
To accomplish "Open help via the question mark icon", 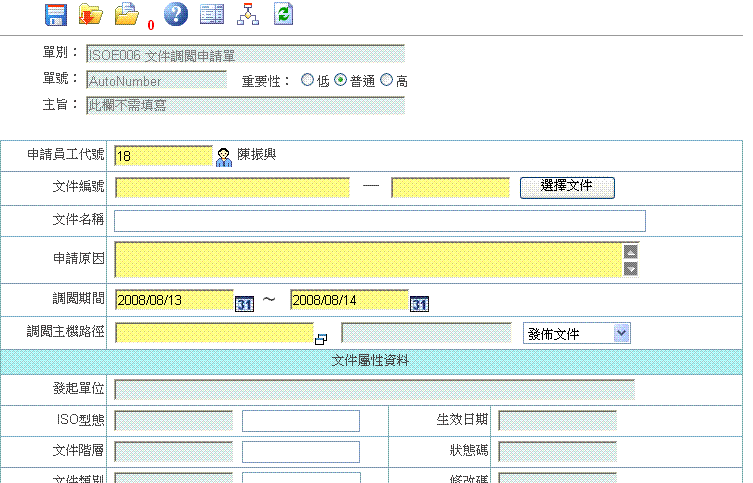I will click(x=175, y=14).
